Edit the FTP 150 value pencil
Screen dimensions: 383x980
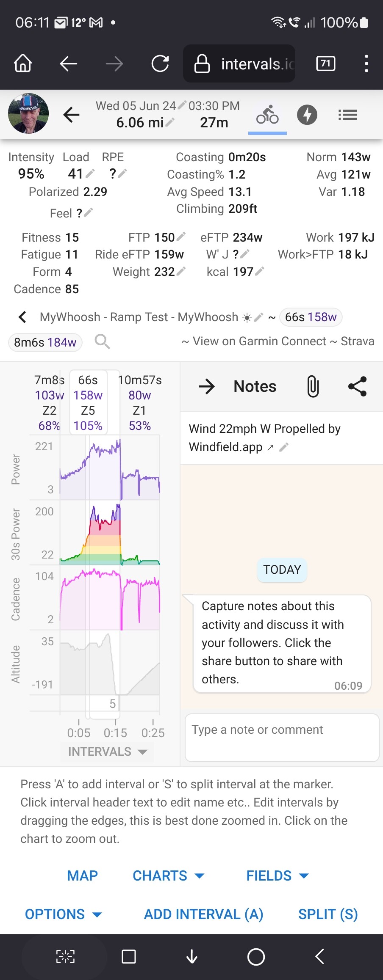coord(181,237)
